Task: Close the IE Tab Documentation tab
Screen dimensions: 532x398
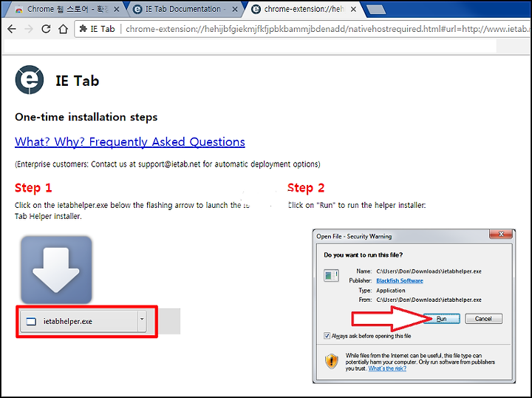Action: pos(235,10)
